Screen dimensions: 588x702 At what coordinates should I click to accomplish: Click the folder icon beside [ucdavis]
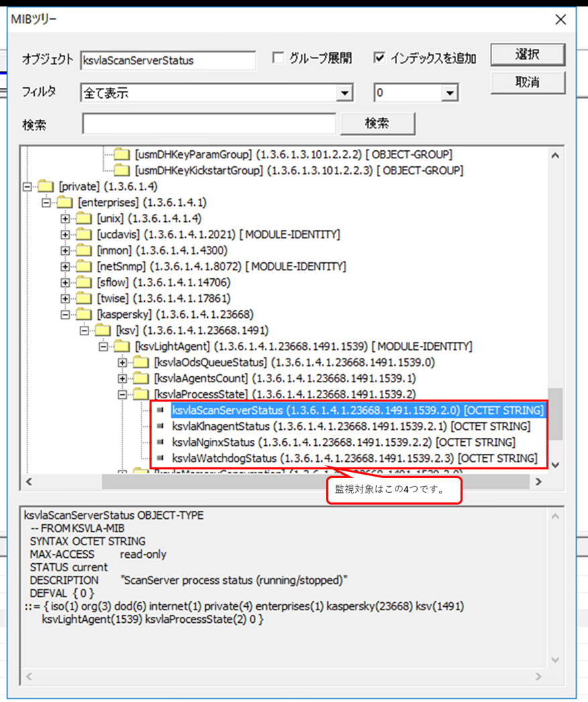click(84, 235)
